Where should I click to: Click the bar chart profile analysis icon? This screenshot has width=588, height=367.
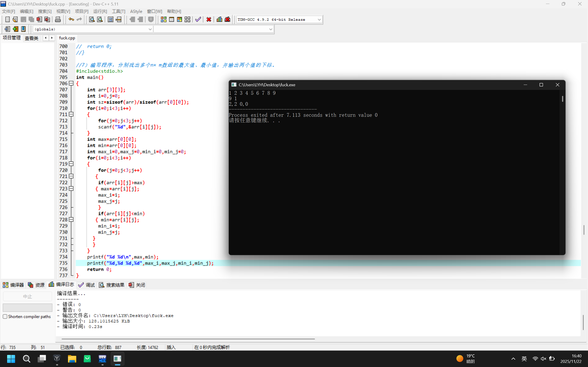[x=219, y=19]
